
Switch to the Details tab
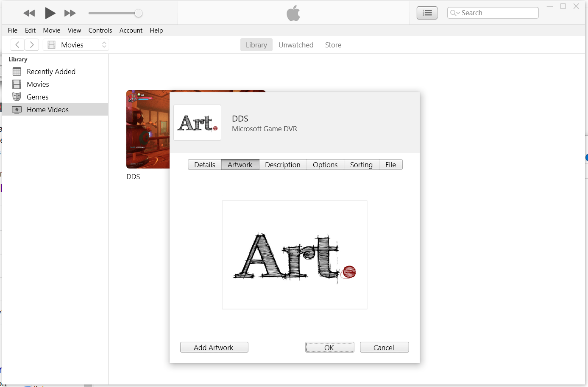pos(205,164)
